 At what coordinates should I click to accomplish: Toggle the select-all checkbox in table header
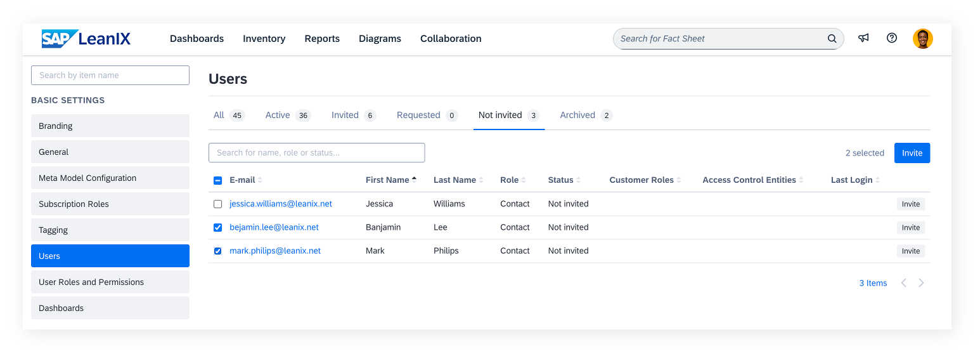coord(217,181)
